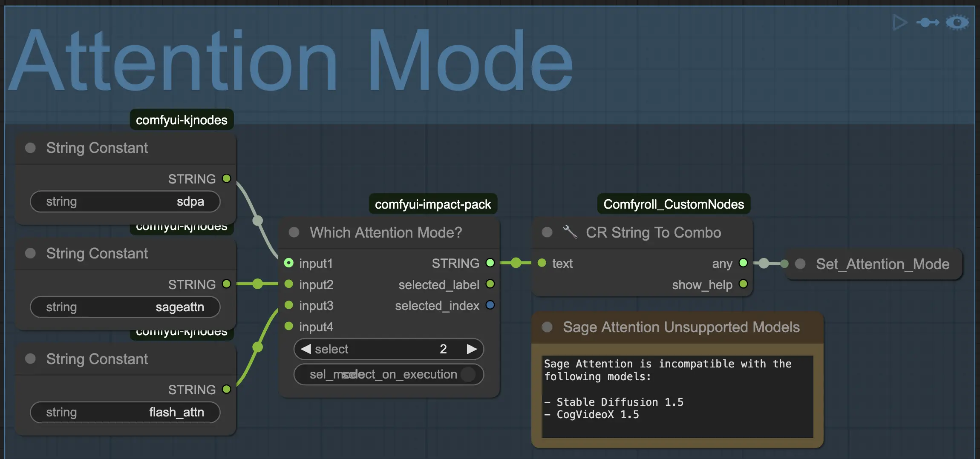Click the sdpa string input field
The width and height of the screenshot is (980, 459).
[125, 201]
